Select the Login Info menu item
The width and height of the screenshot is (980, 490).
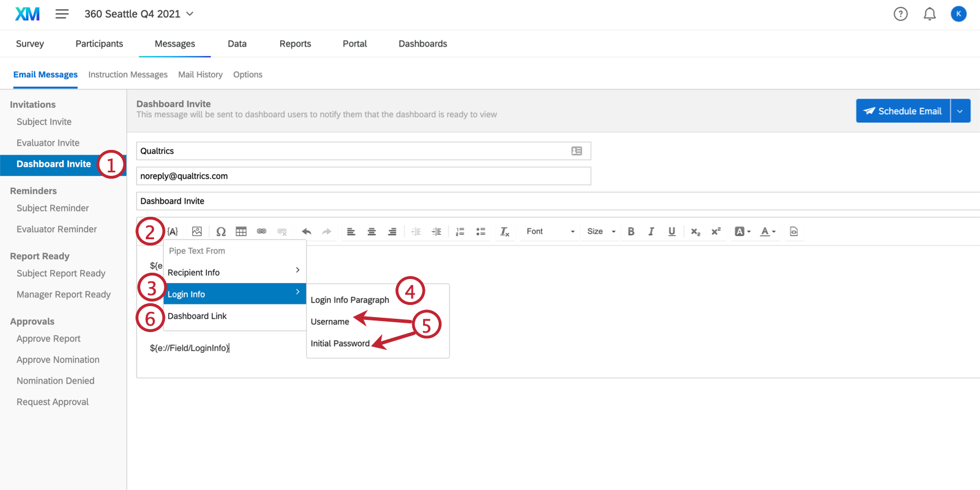pos(235,294)
